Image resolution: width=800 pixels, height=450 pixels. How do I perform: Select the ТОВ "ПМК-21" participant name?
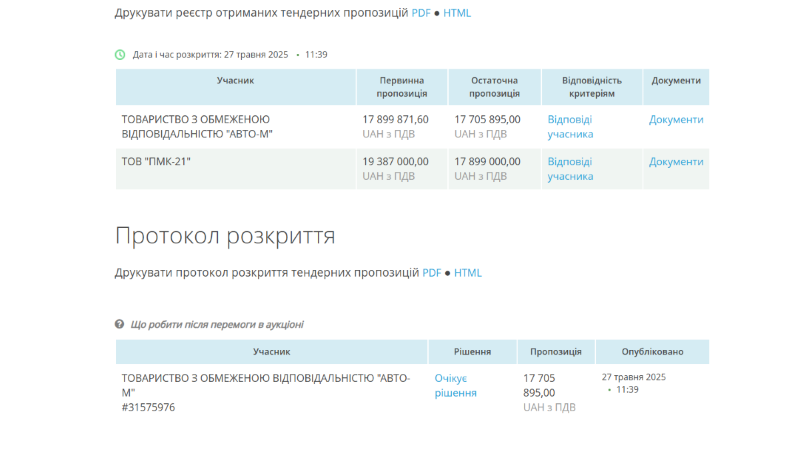pyautogui.click(x=156, y=161)
